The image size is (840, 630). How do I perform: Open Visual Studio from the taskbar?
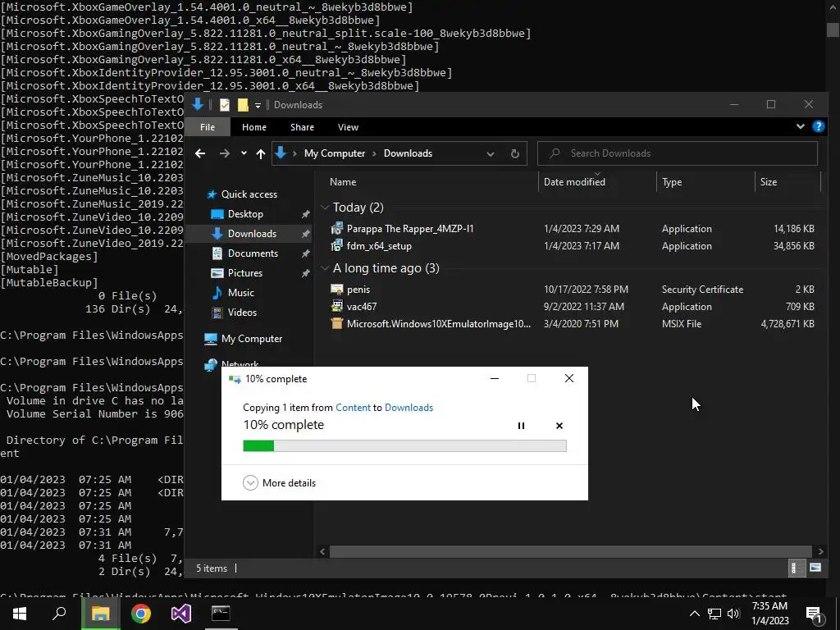pyautogui.click(x=181, y=614)
